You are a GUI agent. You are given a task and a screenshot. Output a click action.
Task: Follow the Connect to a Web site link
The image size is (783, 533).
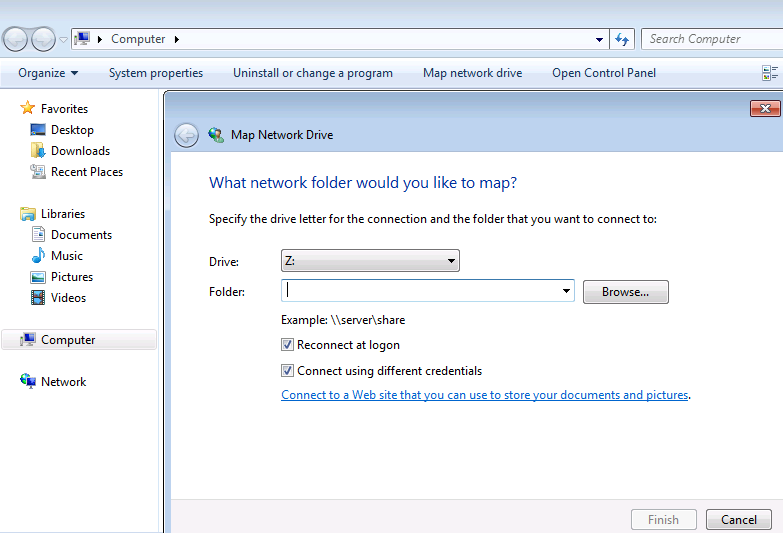pyautogui.click(x=485, y=395)
